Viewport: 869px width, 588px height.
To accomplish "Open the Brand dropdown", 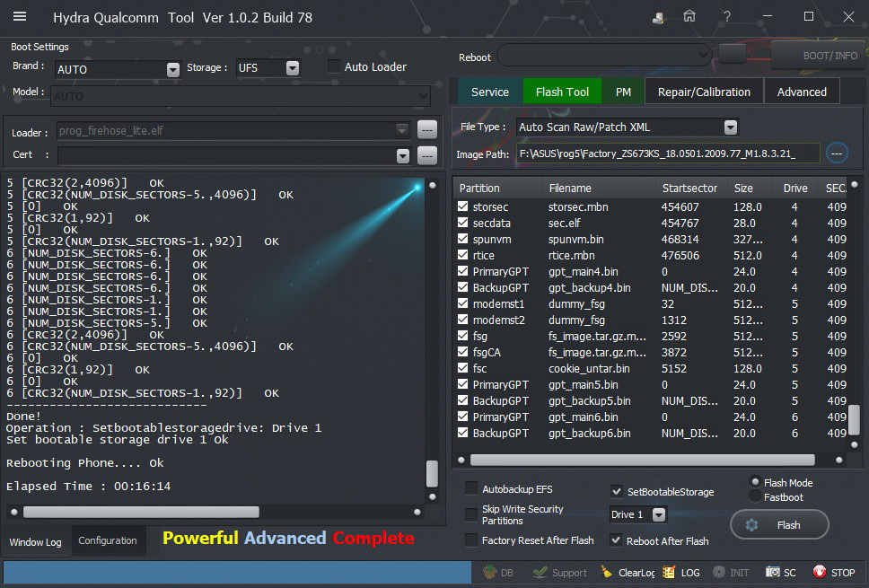I will pos(173,69).
